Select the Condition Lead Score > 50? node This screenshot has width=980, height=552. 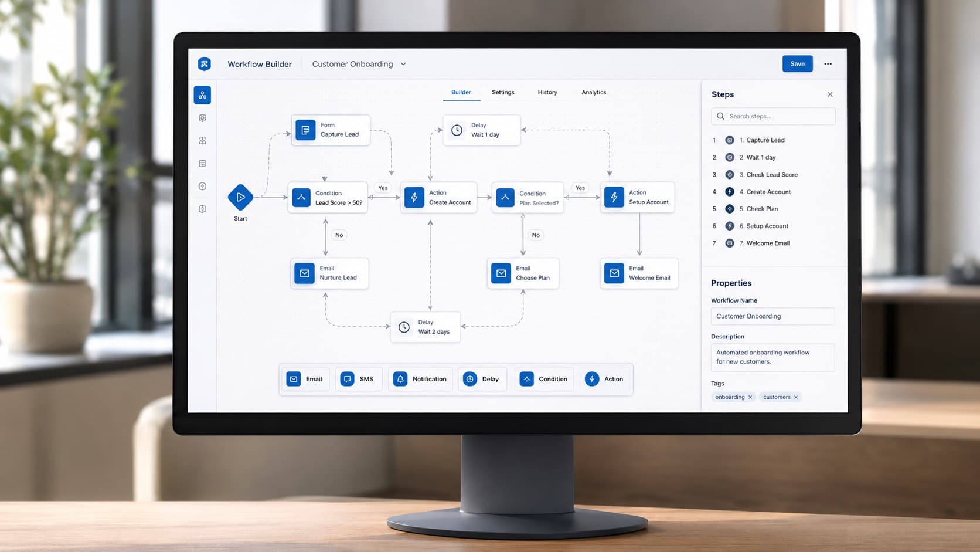pyautogui.click(x=328, y=198)
